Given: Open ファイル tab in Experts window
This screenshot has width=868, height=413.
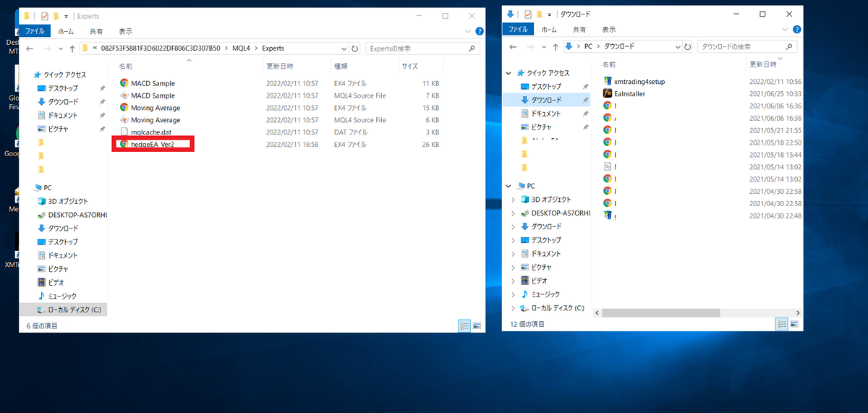Looking at the screenshot, I should pos(35,31).
